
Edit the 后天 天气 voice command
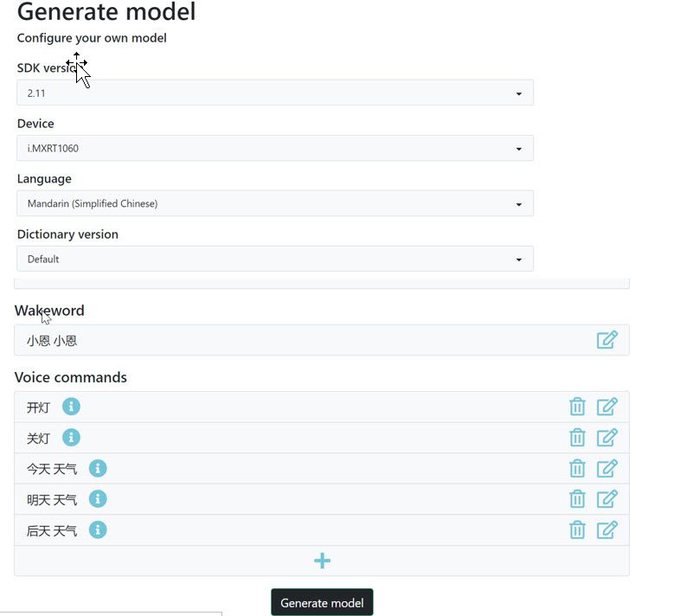coord(607,529)
